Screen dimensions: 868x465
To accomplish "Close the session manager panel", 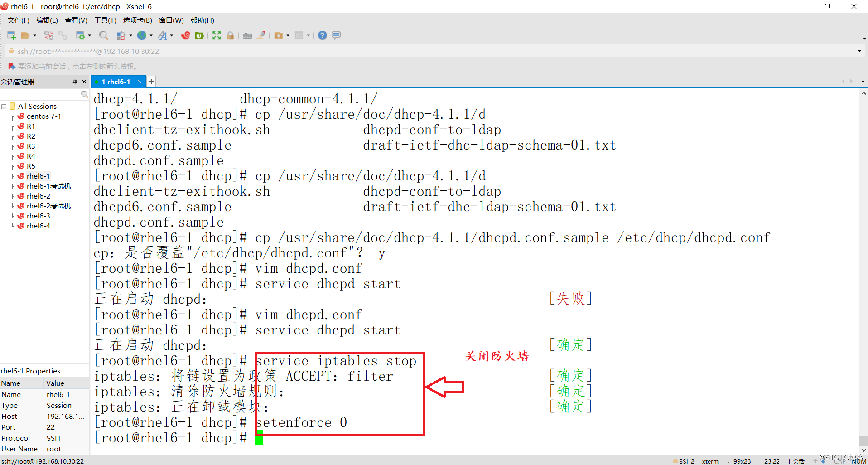I will [84, 82].
